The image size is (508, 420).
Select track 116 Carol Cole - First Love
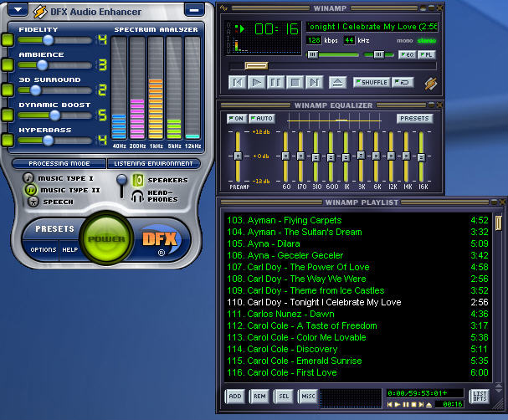pos(357,372)
